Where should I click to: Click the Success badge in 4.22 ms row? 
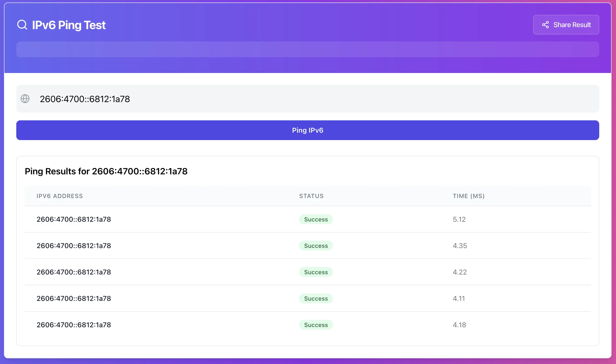(x=316, y=272)
